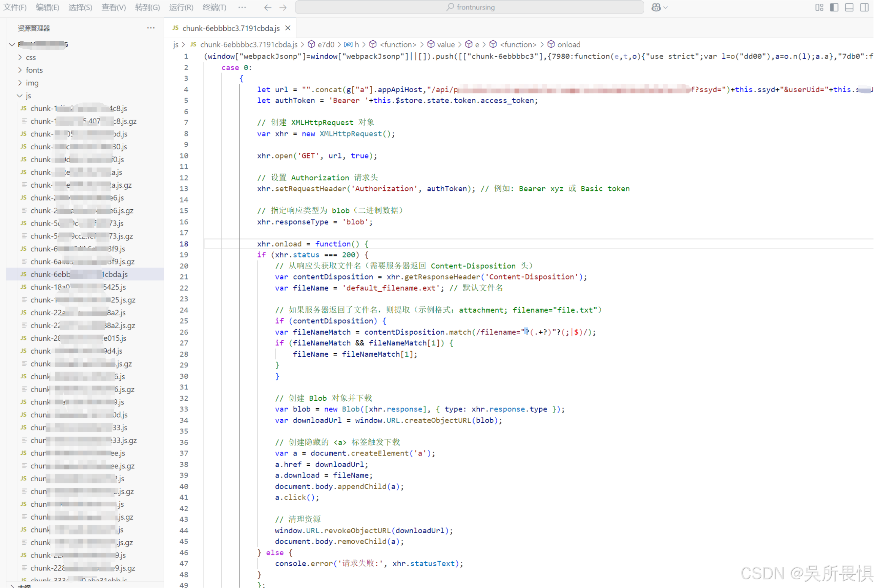
Task: Open the 文件(F) menu
Action: (15, 7)
